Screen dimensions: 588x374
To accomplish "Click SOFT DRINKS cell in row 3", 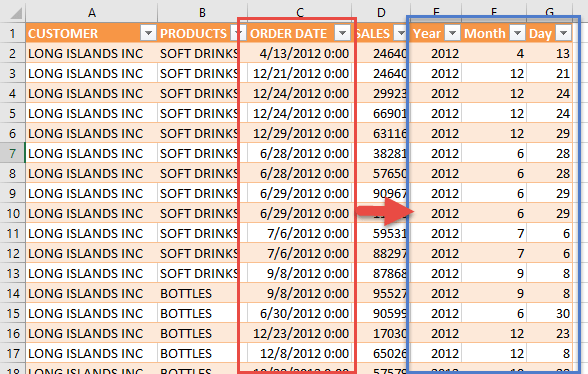I will (202, 73).
